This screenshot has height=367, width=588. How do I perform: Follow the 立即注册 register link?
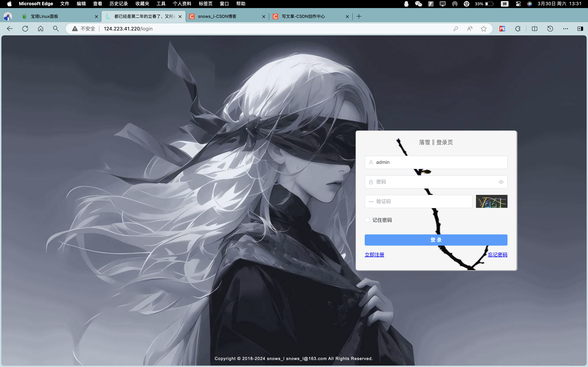coord(374,255)
